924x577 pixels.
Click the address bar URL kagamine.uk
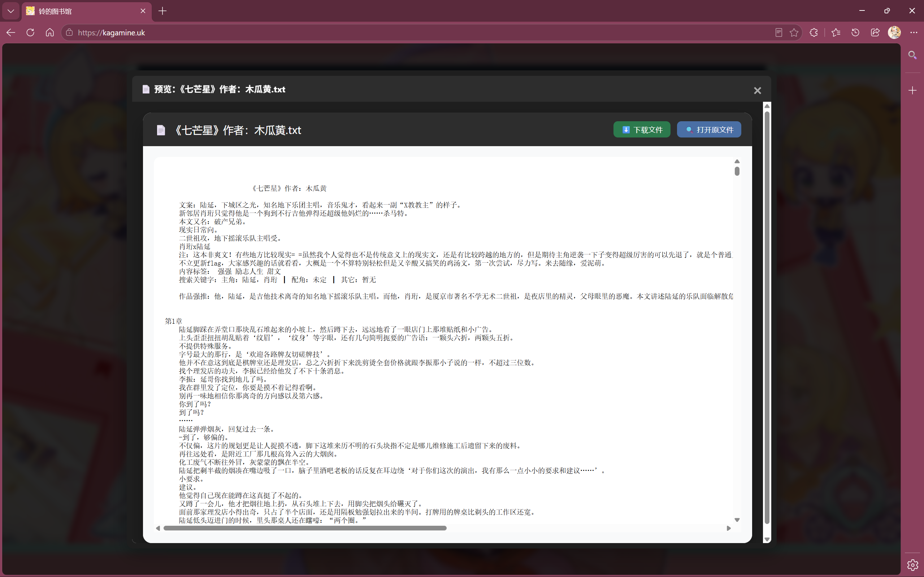tap(111, 32)
